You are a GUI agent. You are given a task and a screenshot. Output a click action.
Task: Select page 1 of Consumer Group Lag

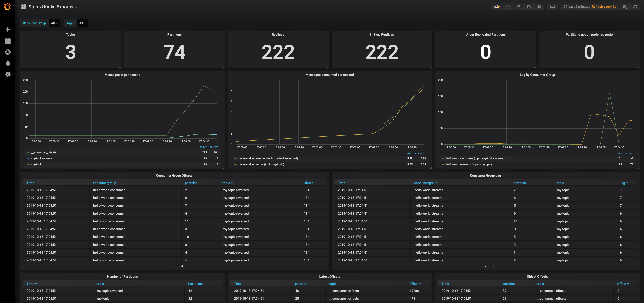tap(478, 266)
